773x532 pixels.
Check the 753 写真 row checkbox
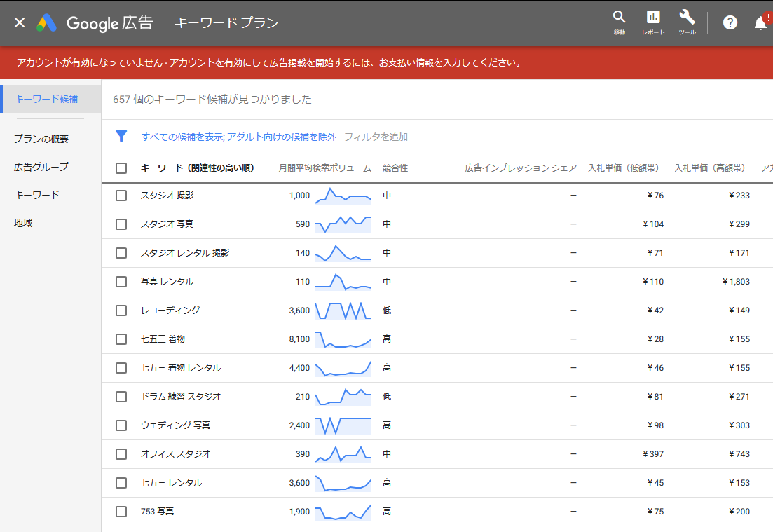(x=121, y=512)
